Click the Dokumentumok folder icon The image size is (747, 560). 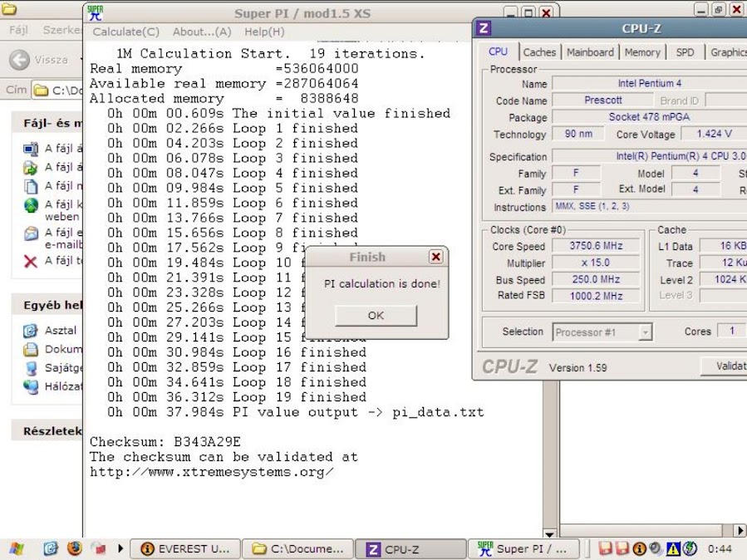point(31,350)
